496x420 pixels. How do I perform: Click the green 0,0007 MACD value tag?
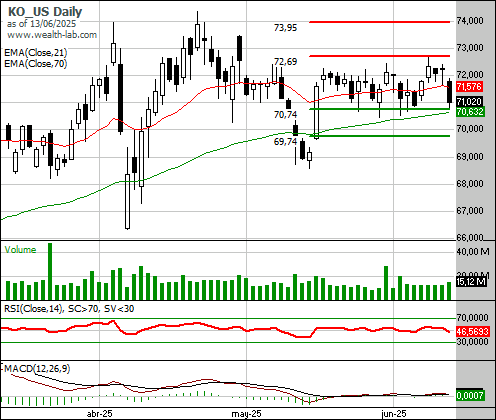[470, 396]
